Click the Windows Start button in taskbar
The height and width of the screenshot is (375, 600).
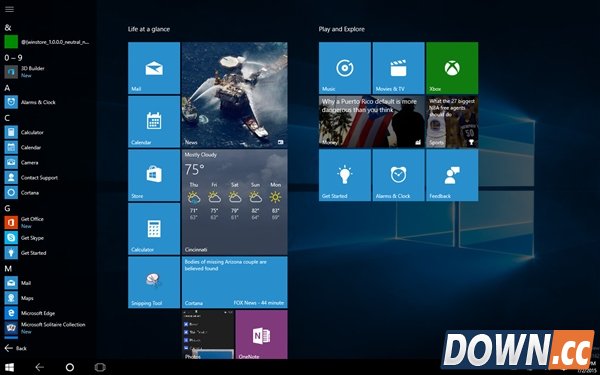[10, 367]
